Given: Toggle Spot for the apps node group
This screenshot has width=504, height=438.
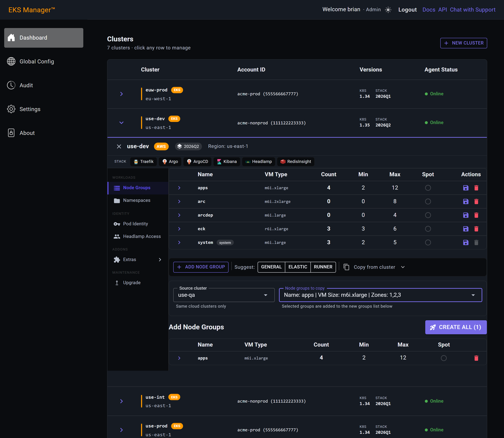Looking at the screenshot, I should coord(428,188).
